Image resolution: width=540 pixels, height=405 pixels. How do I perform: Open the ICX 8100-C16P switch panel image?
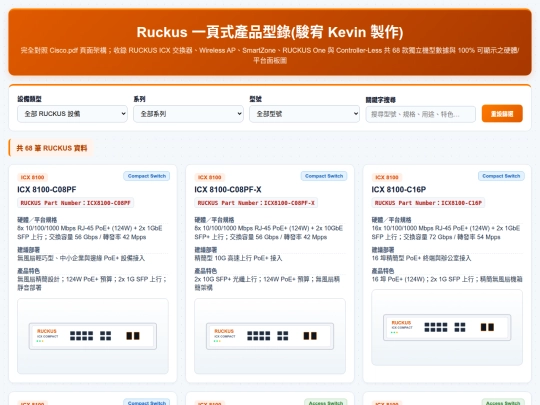(x=447, y=328)
